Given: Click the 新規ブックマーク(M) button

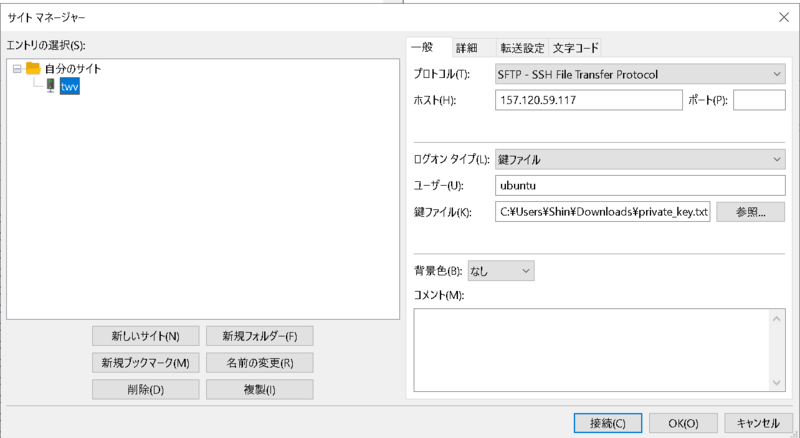Looking at the screenshot, I should tap(145, 363).
